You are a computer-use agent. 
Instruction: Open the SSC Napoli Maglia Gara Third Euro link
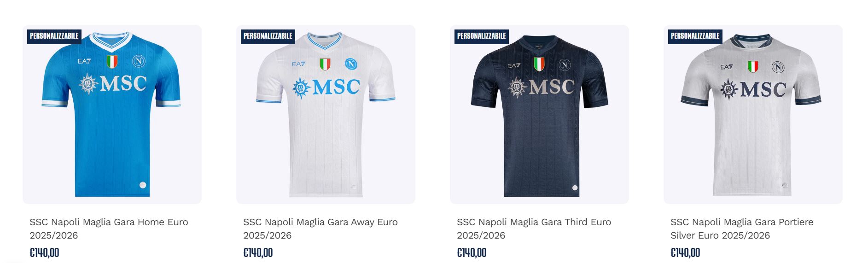click(534, 228)
